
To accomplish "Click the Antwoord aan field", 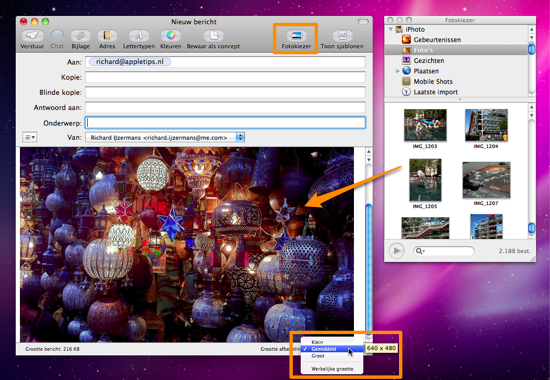I will [225, 107].
